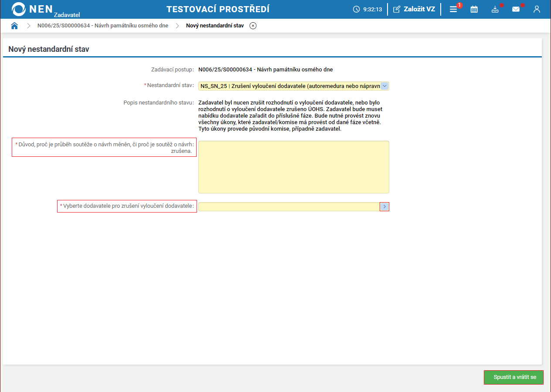Open supplier picker arrow button
Viewport: 551px width, 392px height.
tap(384, 206)
